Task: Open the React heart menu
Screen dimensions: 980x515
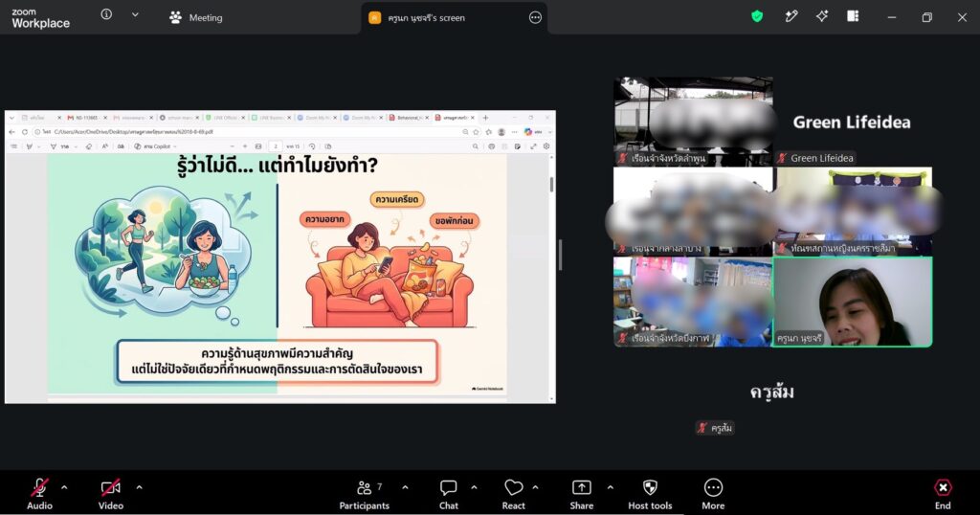Action: click(x=513, y=494)
